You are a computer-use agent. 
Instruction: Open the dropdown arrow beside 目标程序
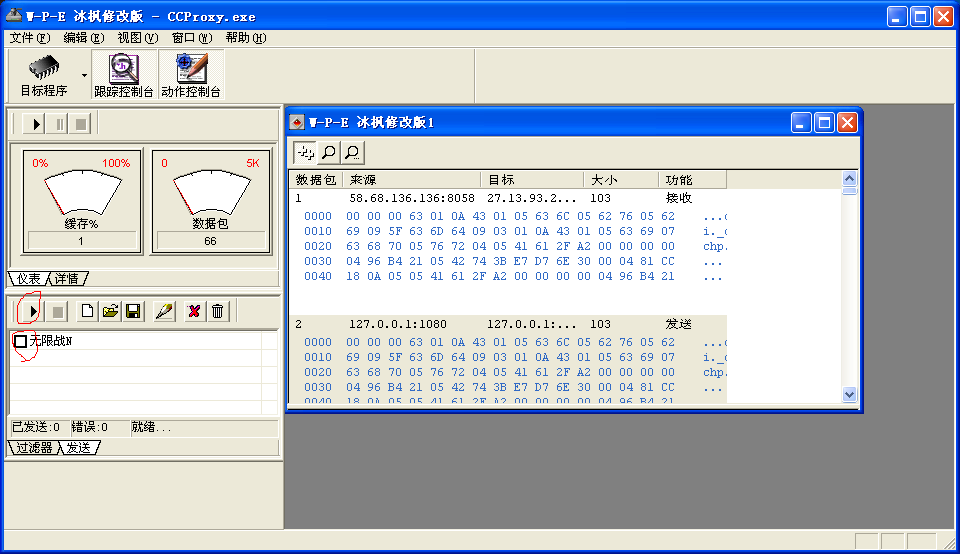(x=84, y=75)
